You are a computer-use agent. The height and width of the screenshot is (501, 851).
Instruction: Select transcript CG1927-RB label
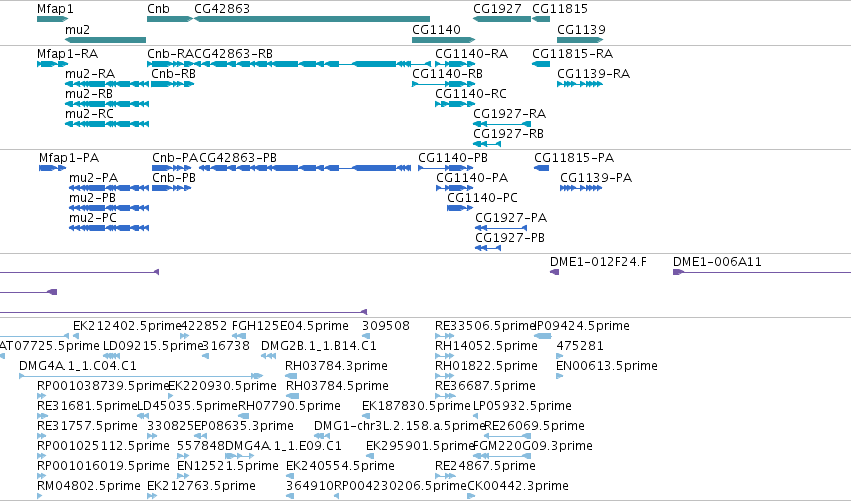pyautogui.click(x=509, y=134)
